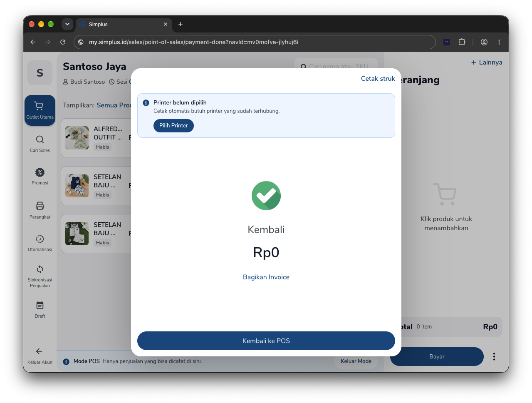The width and height of the screenshot is (532, 403).
Task: Open Tampilkan Semua Produk filter dropdown
Action: pyautogui.click(x=114, y=105)
